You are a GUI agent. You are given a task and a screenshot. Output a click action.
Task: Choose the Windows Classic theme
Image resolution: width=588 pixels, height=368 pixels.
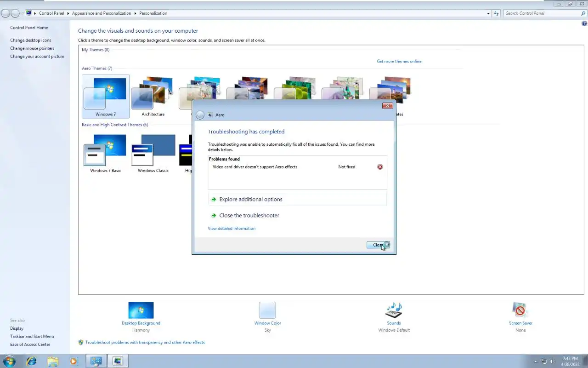tap(153, 154)
